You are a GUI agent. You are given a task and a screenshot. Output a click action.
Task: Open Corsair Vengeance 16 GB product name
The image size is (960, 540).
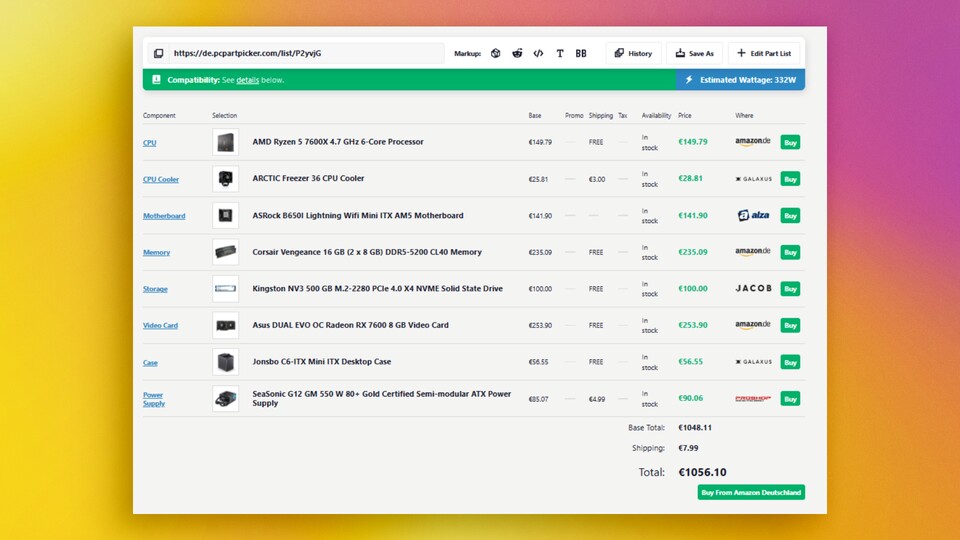click(x=367, y=252)
